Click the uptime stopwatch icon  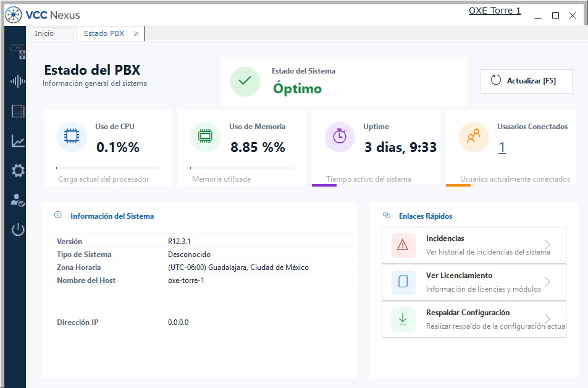[339, 136]
